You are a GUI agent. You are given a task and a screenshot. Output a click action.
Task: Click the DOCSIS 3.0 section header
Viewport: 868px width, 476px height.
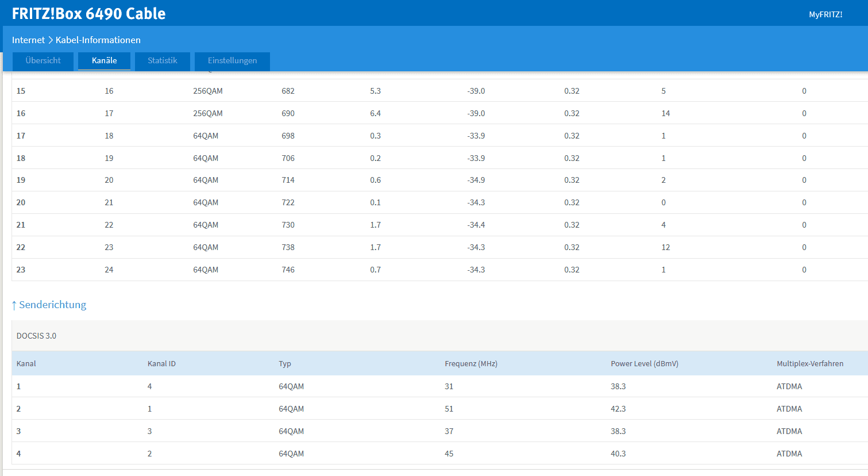pyautogui.click(x=36, y=336)
